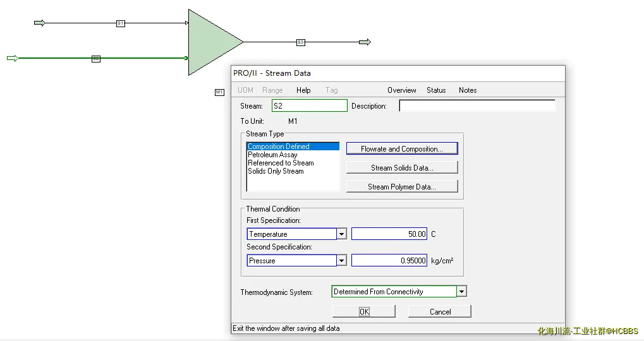Click Cancel in Stream Data dialog
Screen dimensions: 644x341
click(x=440, y=311)
